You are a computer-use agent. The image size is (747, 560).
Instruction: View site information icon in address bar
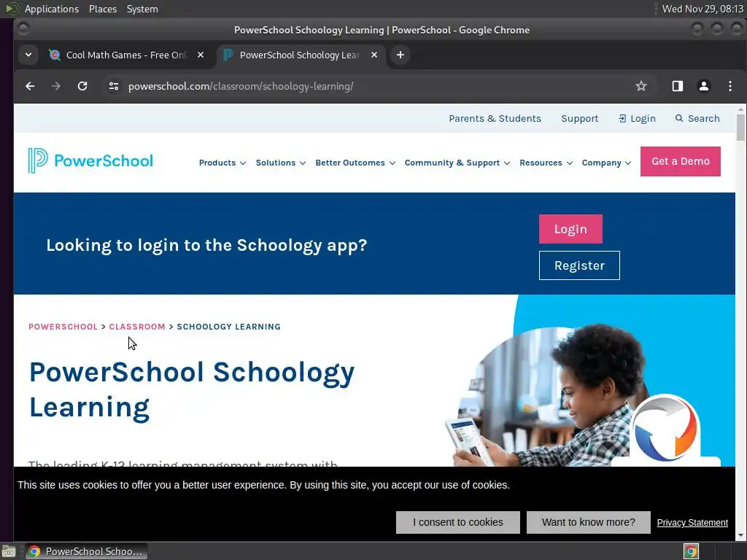coord(113,86)
